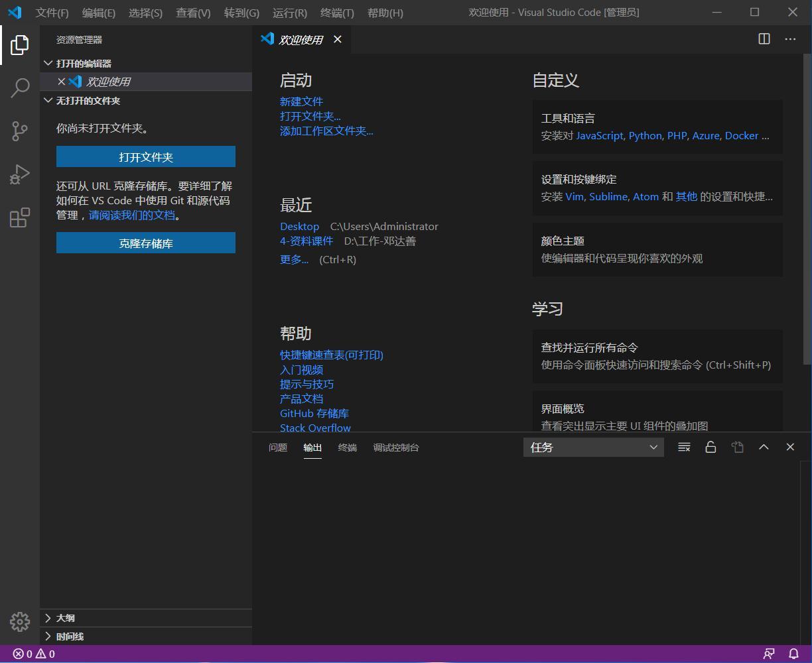The image size is (812, 663).
Task: Open the 入门视频 help link
Action: [x=302, y=369]
